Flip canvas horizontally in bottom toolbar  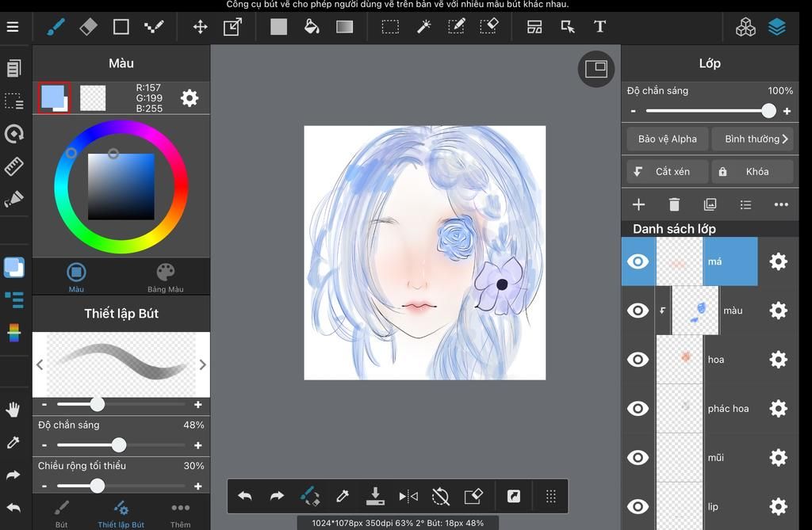408,497
